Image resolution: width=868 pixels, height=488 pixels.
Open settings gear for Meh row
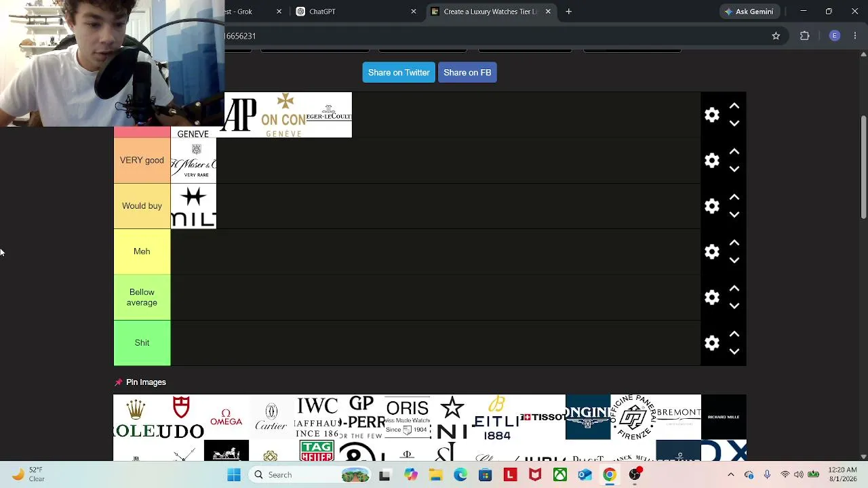pyautogui.click(x=711, y=252)
